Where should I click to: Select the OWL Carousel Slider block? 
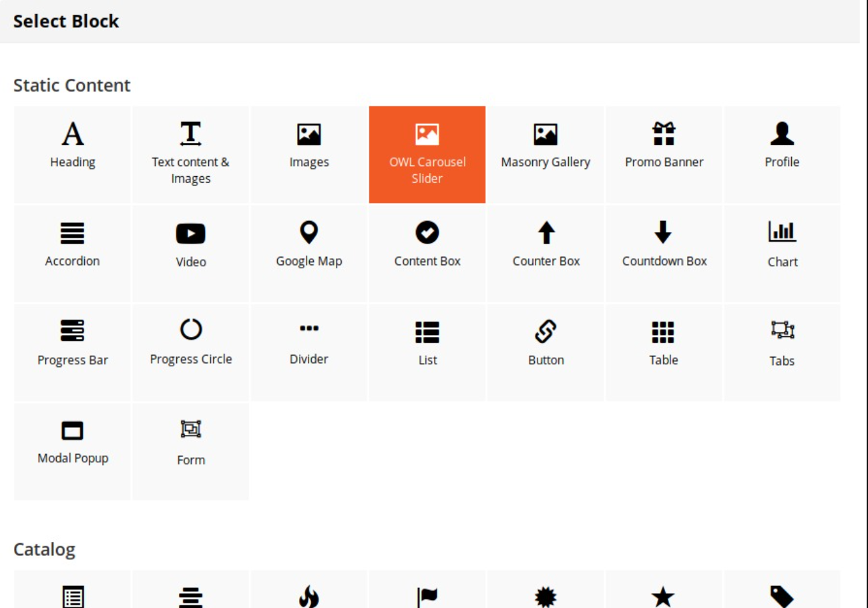point(427,154)
